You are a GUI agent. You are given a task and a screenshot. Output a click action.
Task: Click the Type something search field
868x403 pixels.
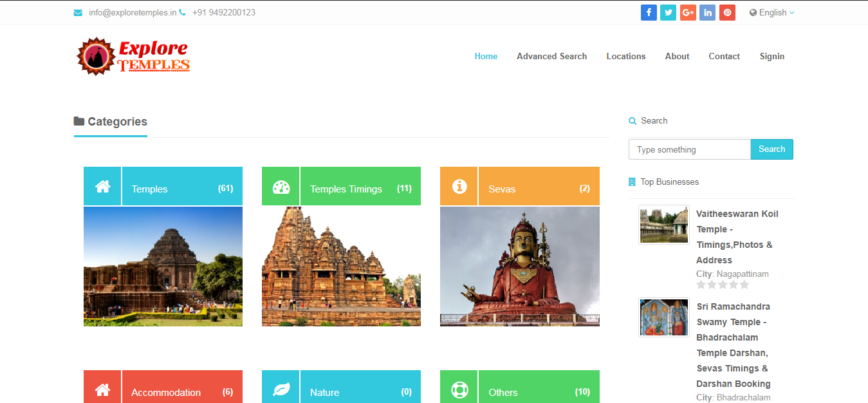pyautogui.click(x=689, y=149)
